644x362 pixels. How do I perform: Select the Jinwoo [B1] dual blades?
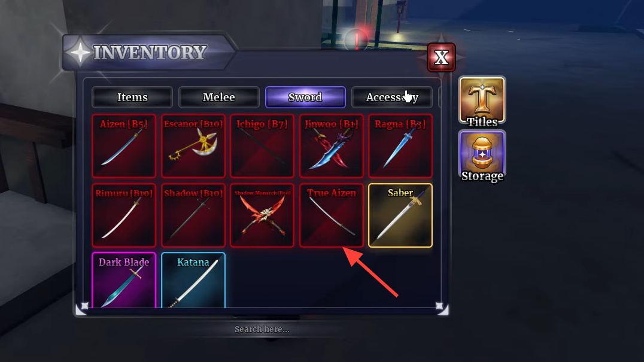click(332, 146)
